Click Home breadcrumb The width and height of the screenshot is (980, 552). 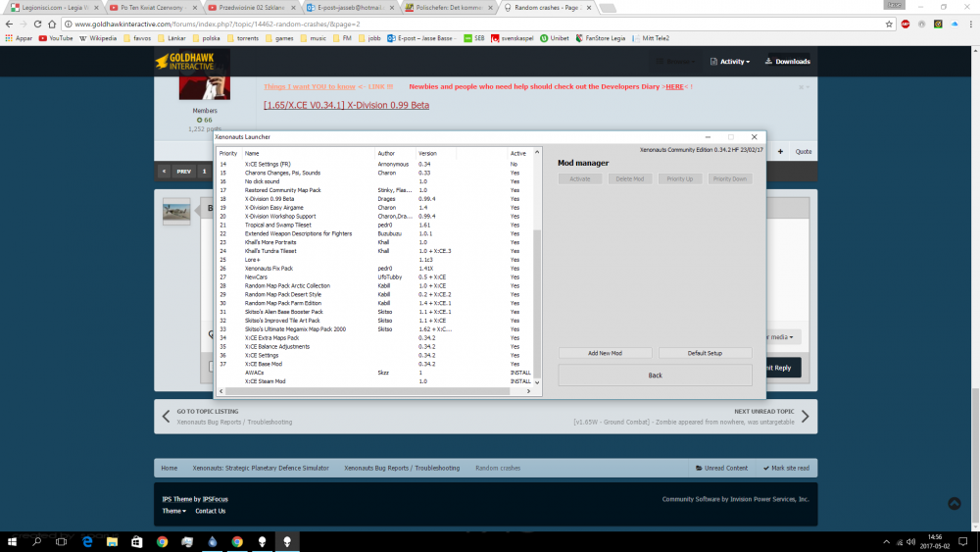click(170, 469)
